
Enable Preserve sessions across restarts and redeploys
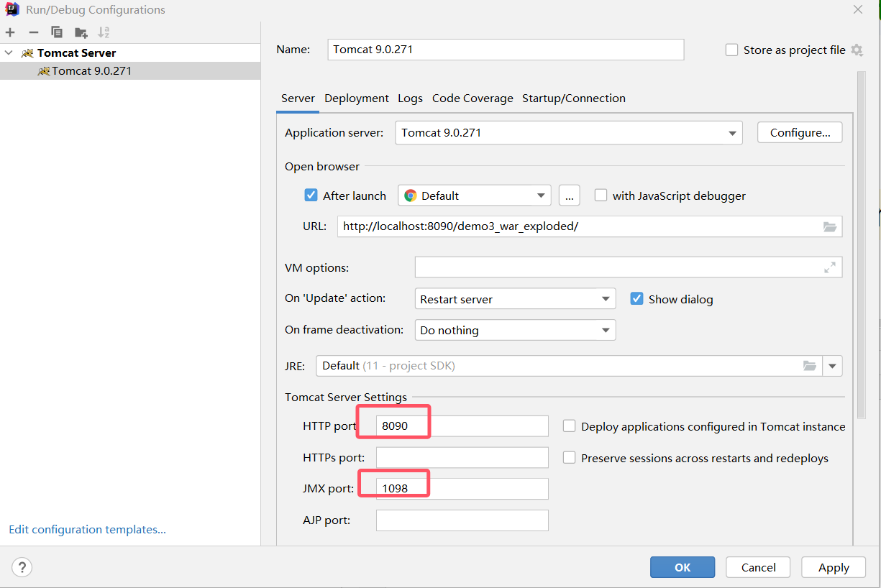click(569, 458)
